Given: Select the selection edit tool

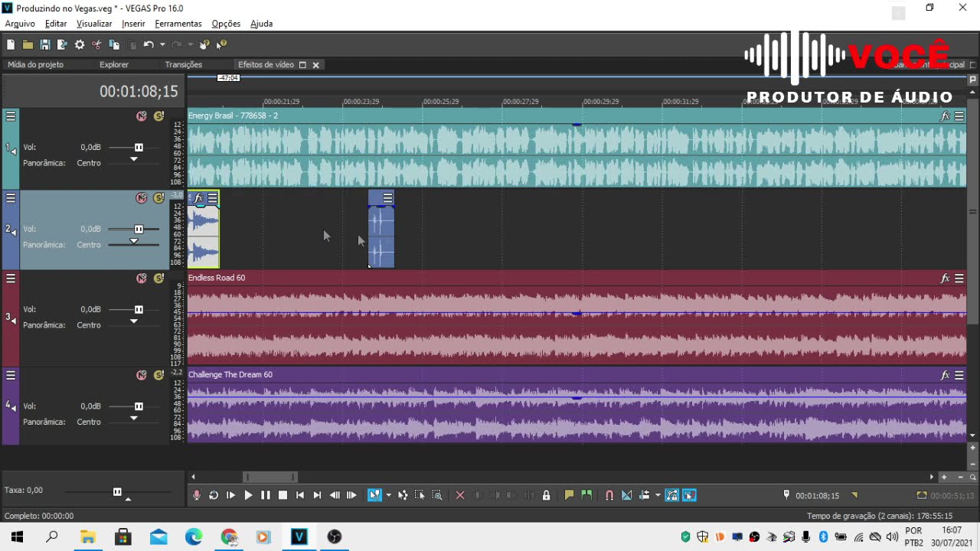Looking at the screenshot, I should (420, 495).
